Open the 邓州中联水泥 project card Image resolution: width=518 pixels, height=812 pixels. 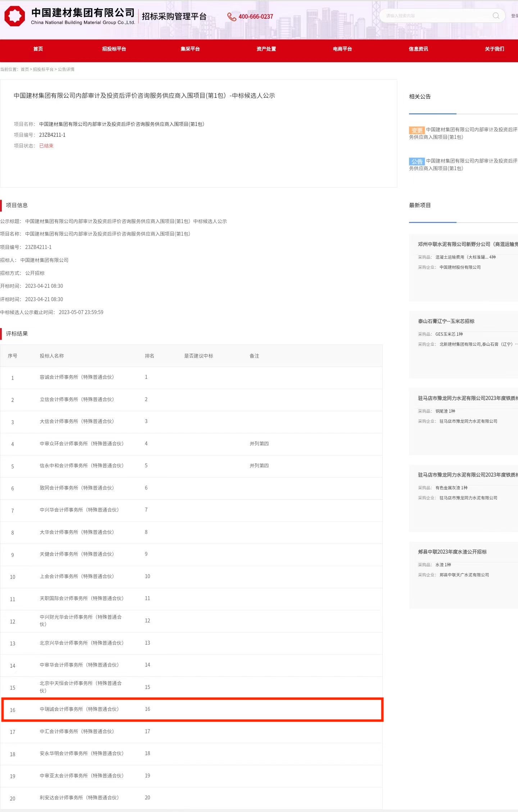point(463,268)
